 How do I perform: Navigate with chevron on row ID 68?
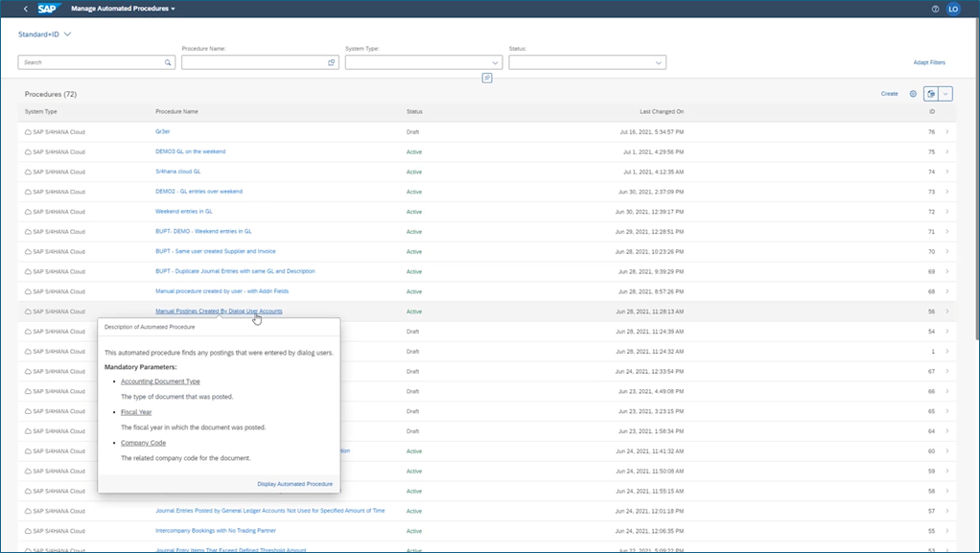point(946,291)
